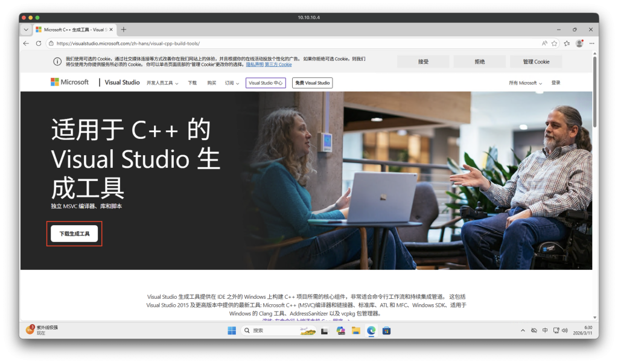Open Microsoft Store from the taskbar
This screenshot has width=618, height=364.
pos(386,331)
